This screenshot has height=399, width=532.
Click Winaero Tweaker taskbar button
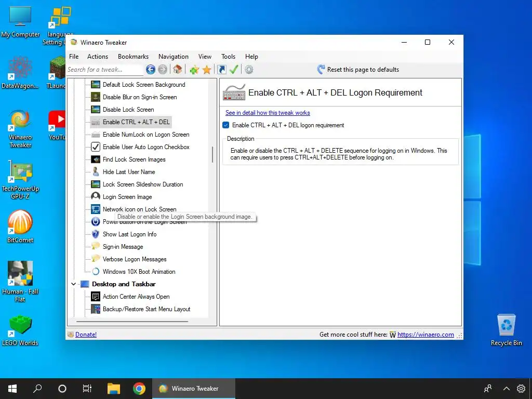coord(194,389)
